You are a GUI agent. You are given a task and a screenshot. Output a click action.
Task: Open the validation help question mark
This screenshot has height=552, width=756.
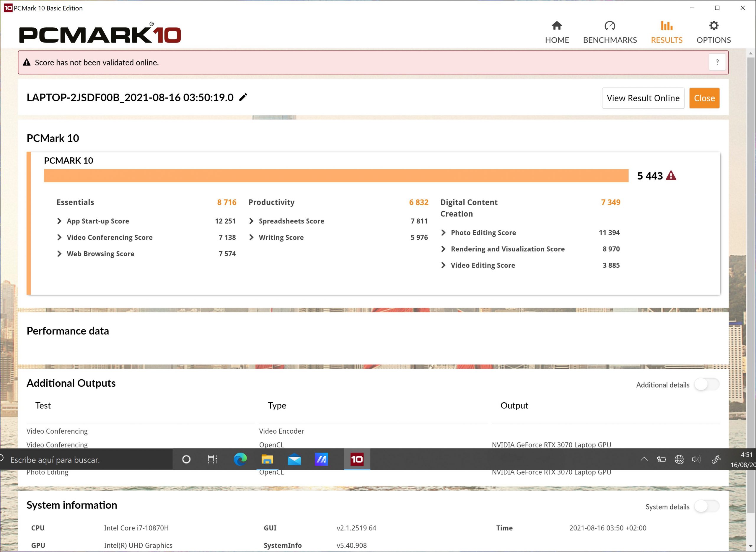717,62
